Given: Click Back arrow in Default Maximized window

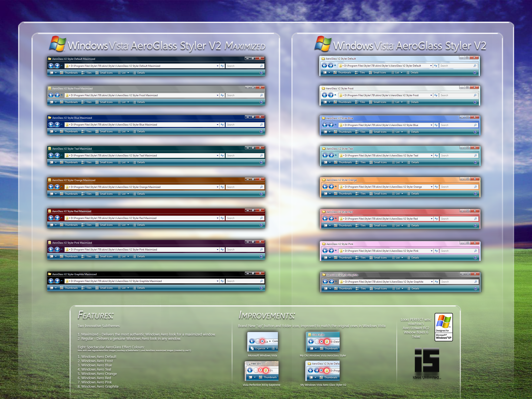Looking at the screenshot, I should coord(51,66).
